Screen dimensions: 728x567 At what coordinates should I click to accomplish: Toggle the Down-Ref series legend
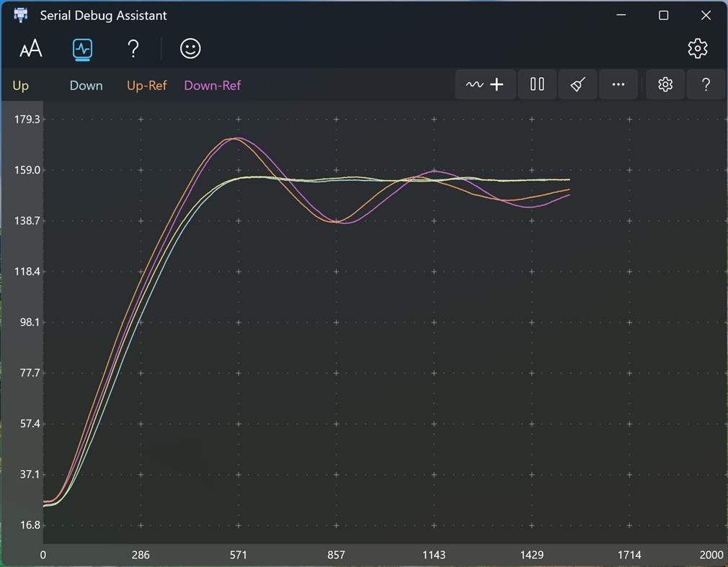[212, 86]
